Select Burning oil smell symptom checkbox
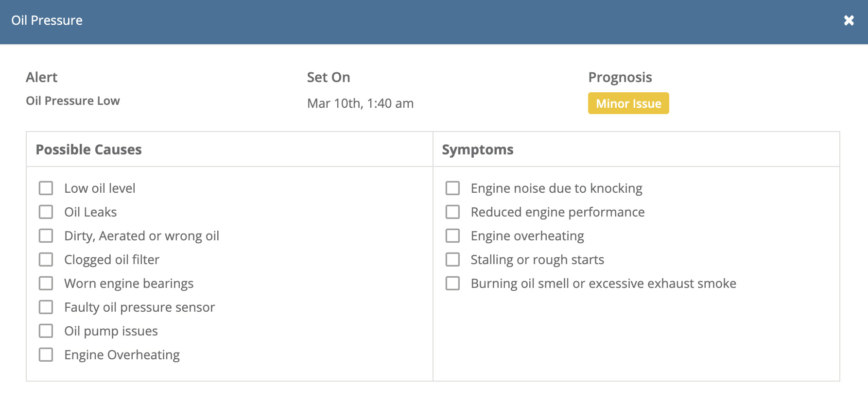868x402 pixels. (453, 284)
